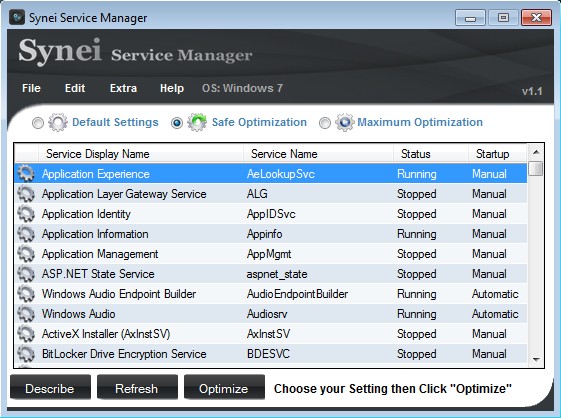The height and width of the screenshot is (418, 561).
Task: Click the gray gear icon for Default Settings
Action: 58,122
